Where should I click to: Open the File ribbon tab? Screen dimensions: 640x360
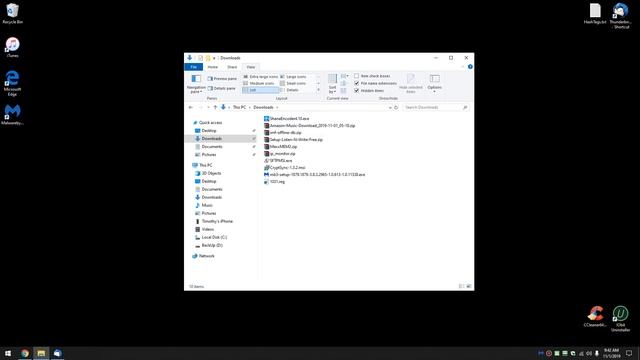pyautogui.click(x=193, y=67)
